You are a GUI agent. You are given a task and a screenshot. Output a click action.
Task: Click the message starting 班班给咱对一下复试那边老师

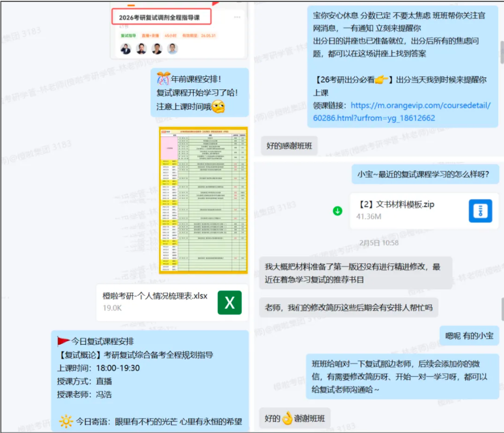click(x=403, y=376)
